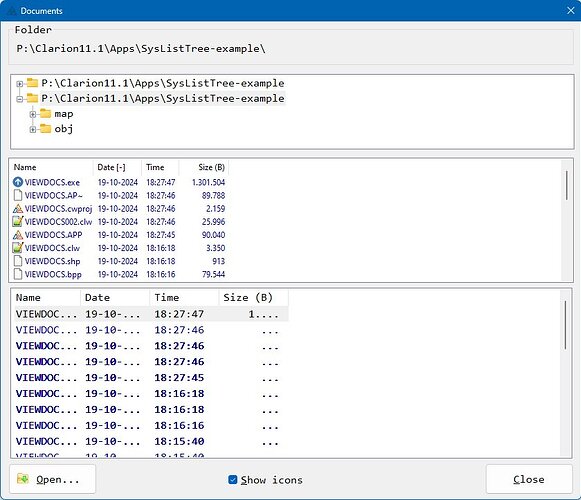Expand the first collapsed root folder node
Viewport: 581px width, 500px height.
20,84
